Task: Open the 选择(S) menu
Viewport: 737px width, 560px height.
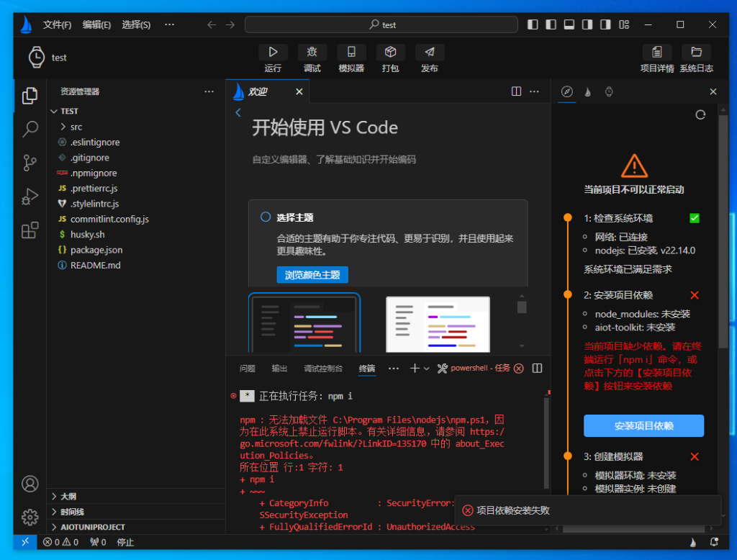Action: coord(136,25)
